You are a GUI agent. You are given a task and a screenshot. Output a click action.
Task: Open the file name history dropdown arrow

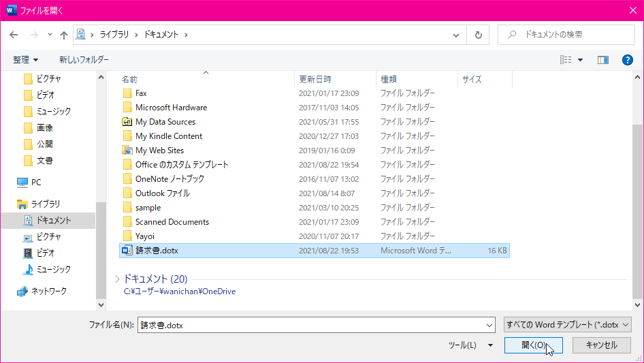pos(489,325)
